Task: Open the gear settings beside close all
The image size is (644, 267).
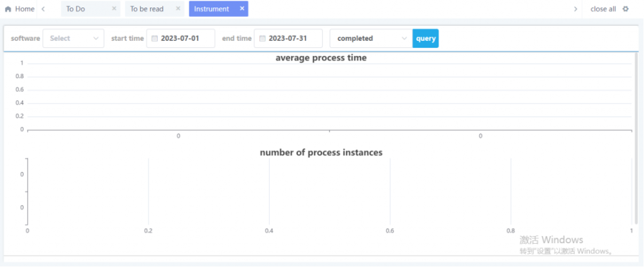Action: coord(625,9)
